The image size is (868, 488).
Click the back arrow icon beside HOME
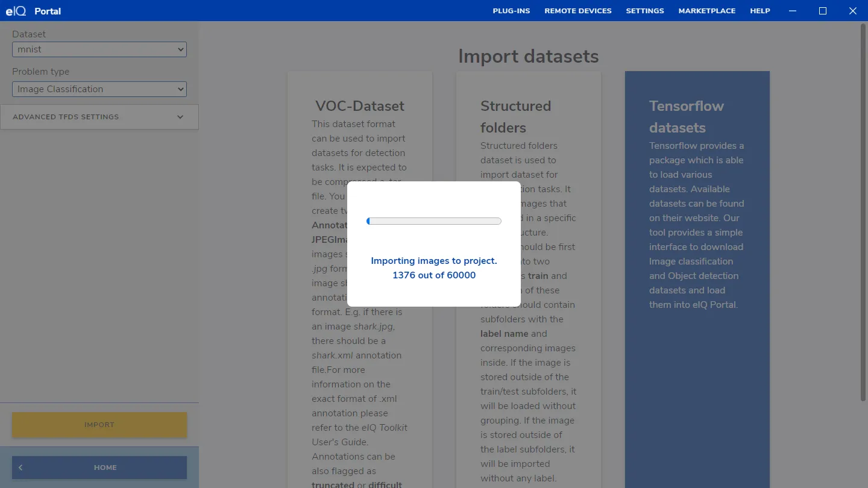pos(20,468)
